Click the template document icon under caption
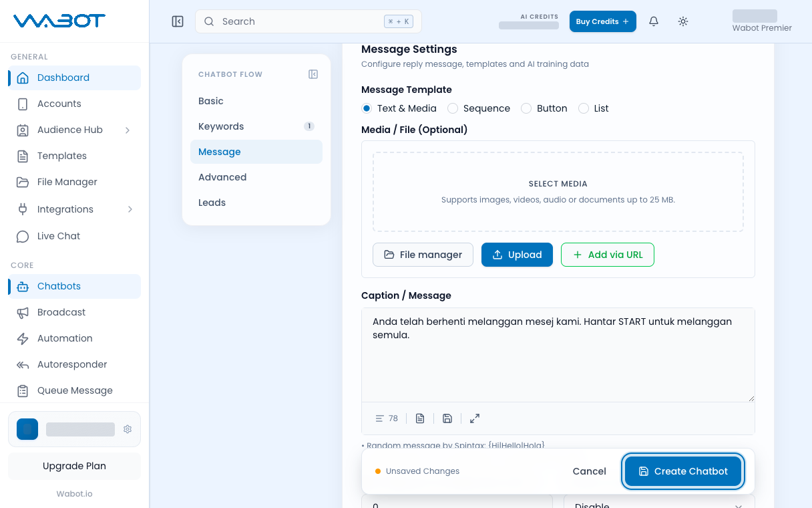 click(x=420, y=418)
